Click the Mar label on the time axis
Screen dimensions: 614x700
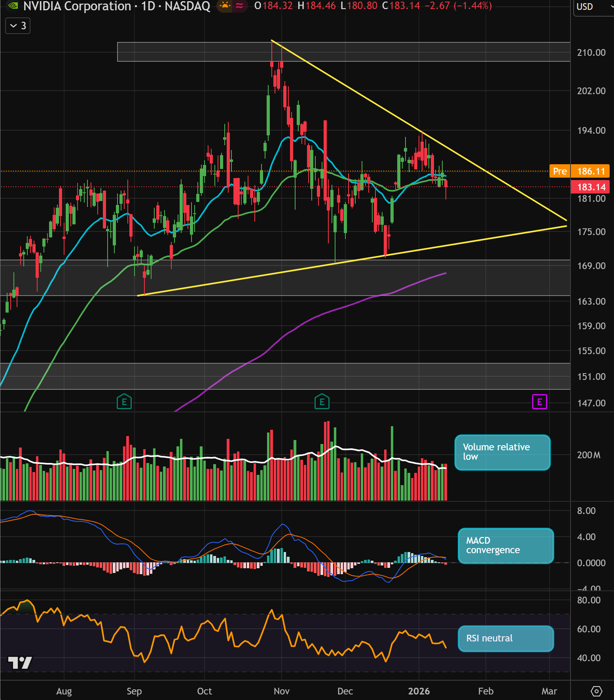point(549,691)
